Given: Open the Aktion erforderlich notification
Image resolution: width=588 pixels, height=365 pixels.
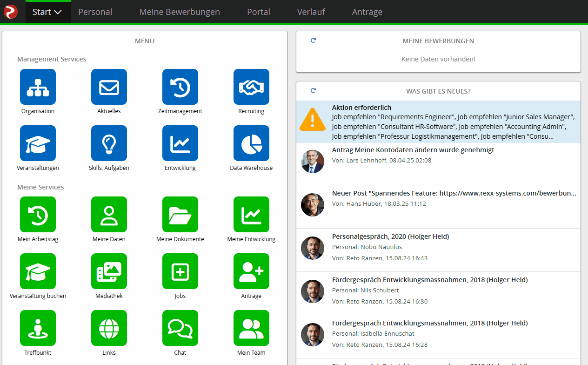Looking at the screenshot, I should [438, 122].
